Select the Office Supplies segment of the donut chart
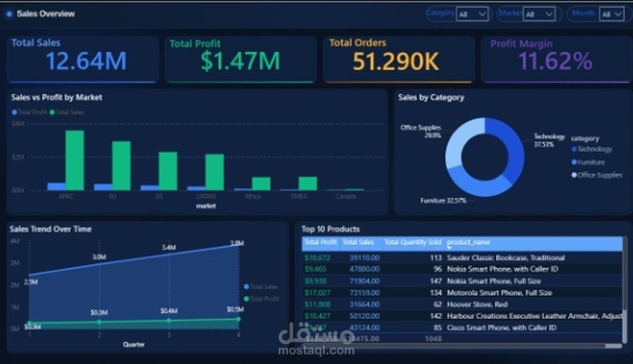 pos(458,141)
